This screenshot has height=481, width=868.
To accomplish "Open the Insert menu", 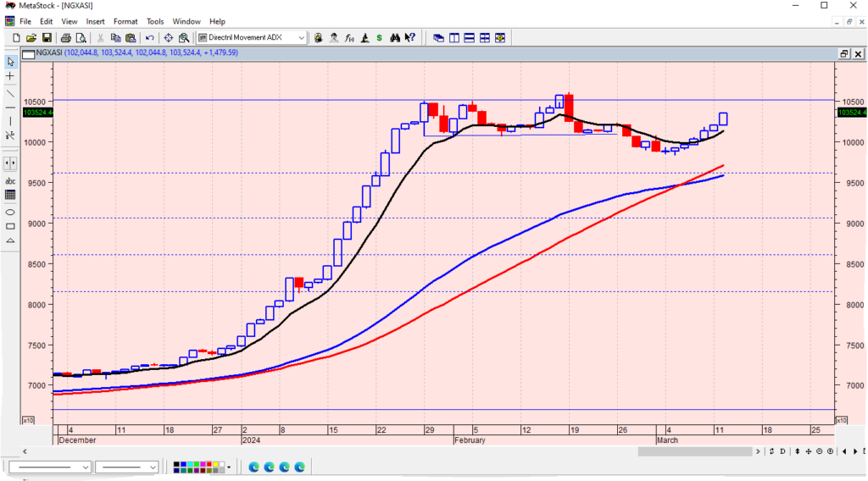I will (95, 21).
